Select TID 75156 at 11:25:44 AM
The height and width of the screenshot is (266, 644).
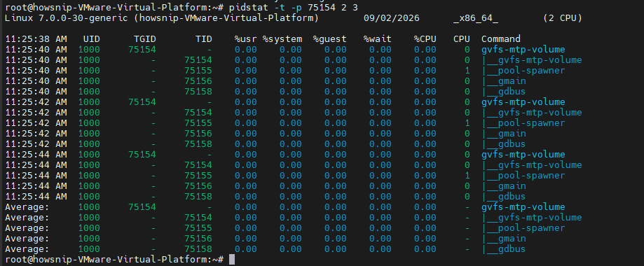198,186
